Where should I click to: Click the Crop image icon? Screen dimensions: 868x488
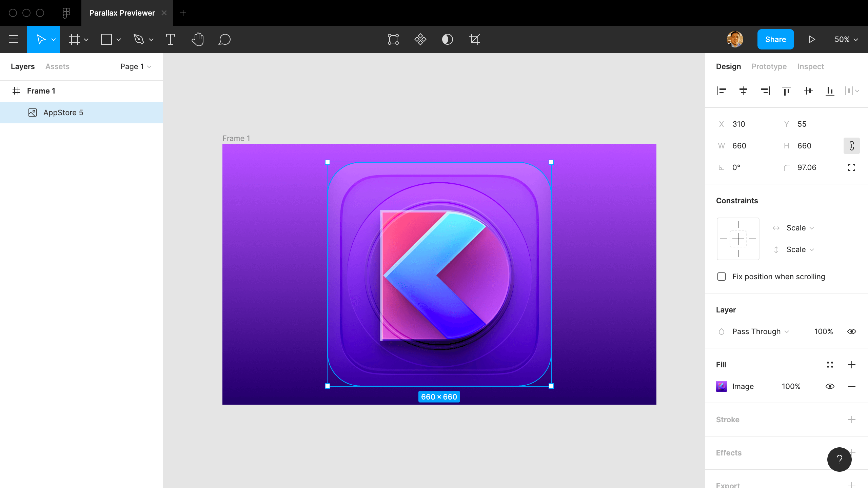(475, 39)
